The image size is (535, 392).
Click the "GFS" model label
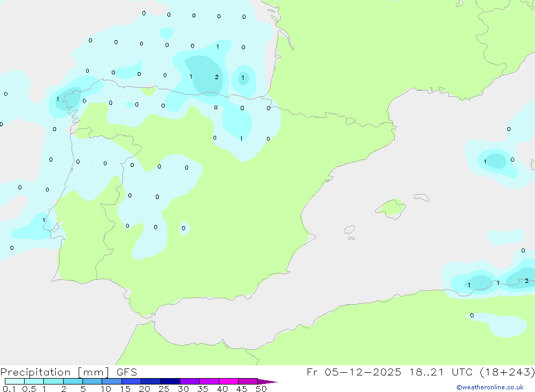tap(127, 372)
